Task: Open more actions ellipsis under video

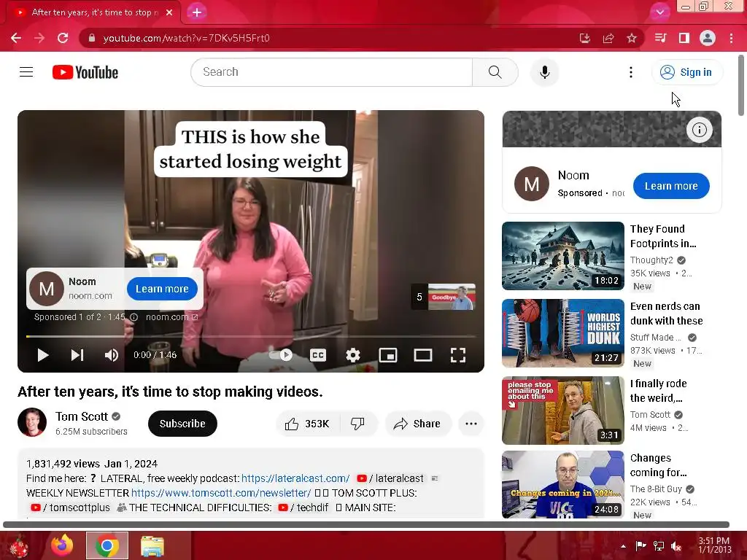Action: [471, 424]
